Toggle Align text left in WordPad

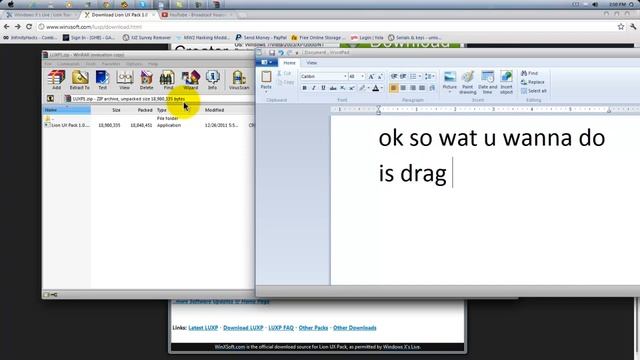click(394, 88)
